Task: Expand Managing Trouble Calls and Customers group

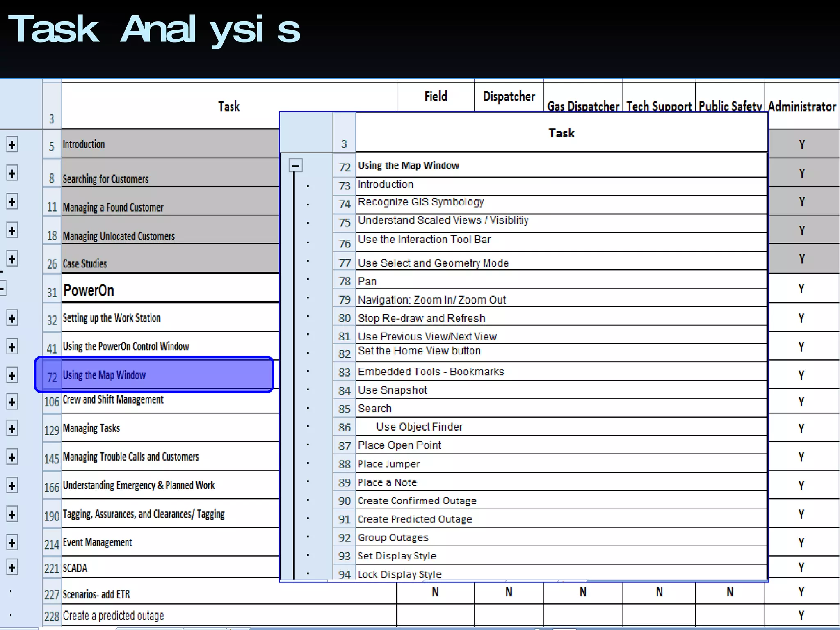Action: (x=12, y=457)
